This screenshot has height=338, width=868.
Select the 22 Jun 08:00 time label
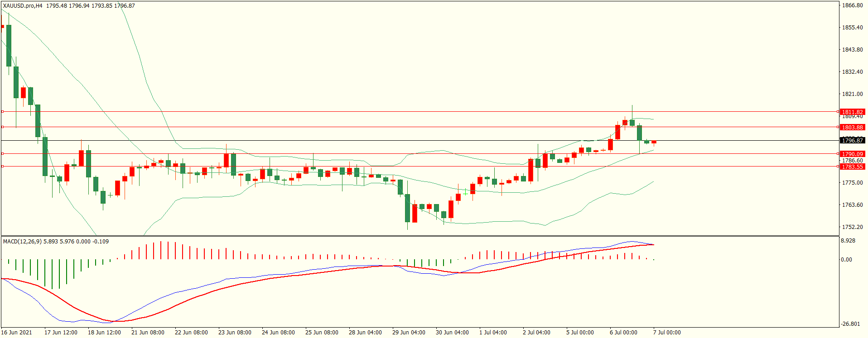click(191, 333)
